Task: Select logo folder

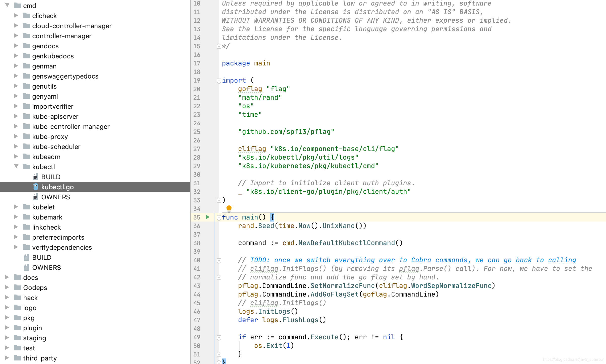Action: (30, 308)
